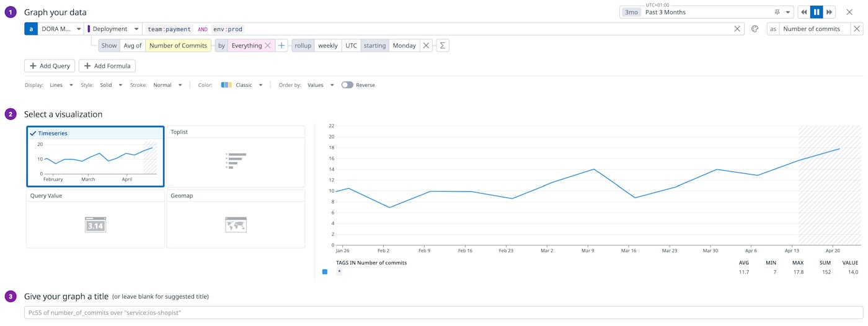Click the 3mo time badge
This screenshot has width=868, height=326.
(631, 12)
